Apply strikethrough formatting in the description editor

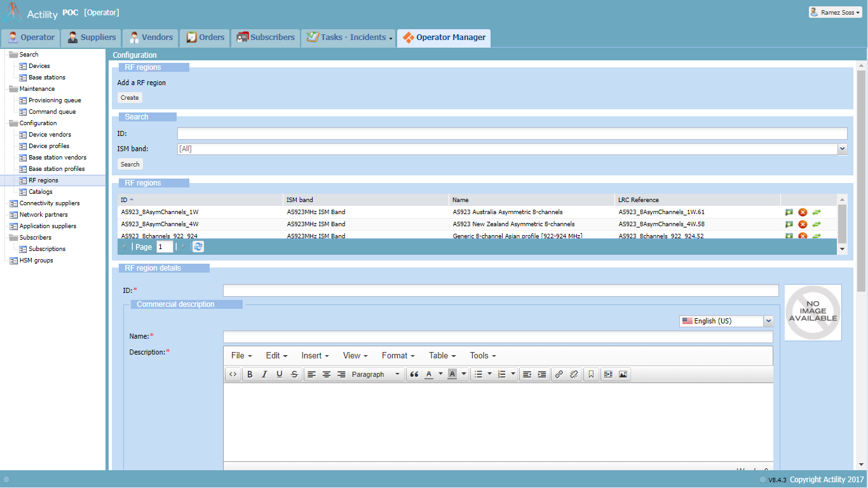(x=294, y=374)
